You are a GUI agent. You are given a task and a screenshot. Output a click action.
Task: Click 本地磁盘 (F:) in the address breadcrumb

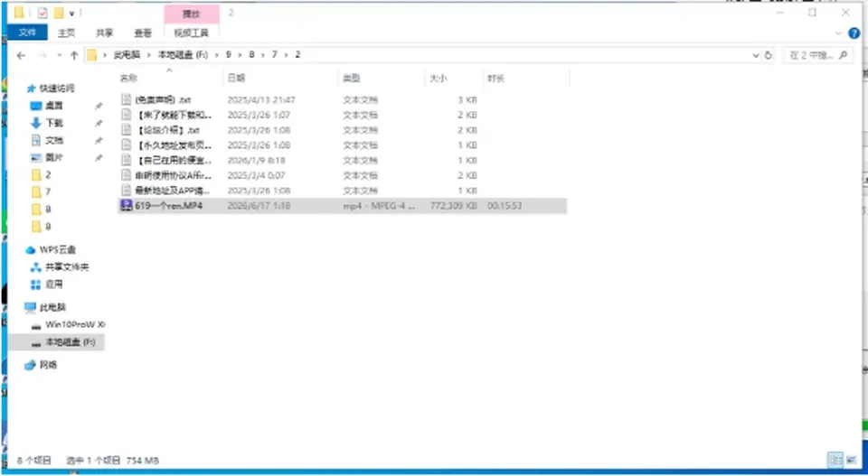(x=184, y=55)
